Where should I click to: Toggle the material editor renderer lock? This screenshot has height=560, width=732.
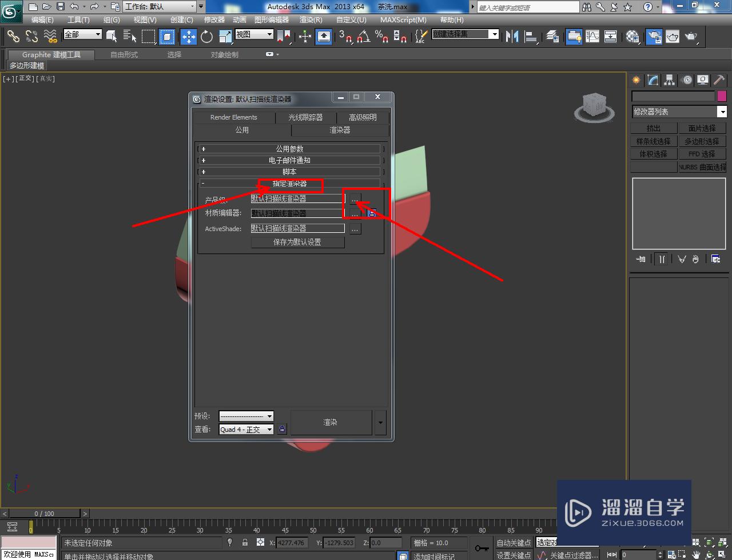click(372, 213)
